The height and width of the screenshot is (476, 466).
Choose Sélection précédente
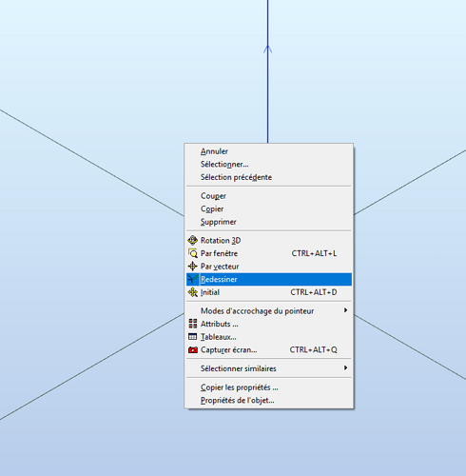tap(269, 177)
